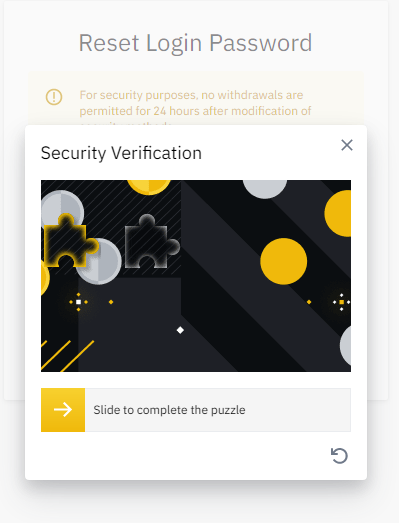The image size is (399, 523).
Task: Click the partial yellow circle at top right
Action: (338, 213)
